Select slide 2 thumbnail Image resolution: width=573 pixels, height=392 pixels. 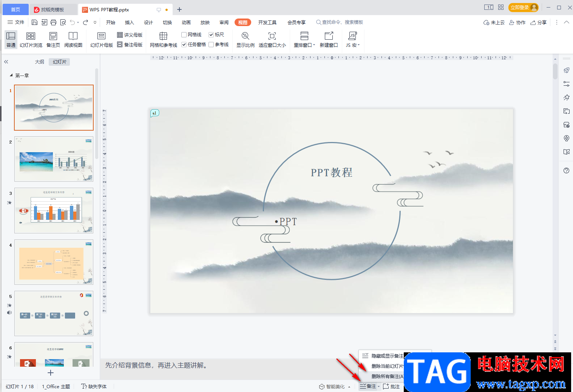[54, 159]
